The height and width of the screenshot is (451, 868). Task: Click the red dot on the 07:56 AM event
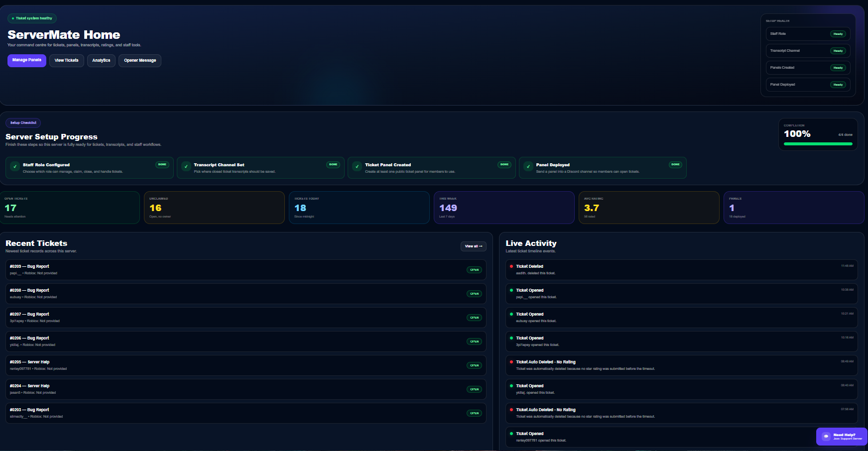[511, 410]
